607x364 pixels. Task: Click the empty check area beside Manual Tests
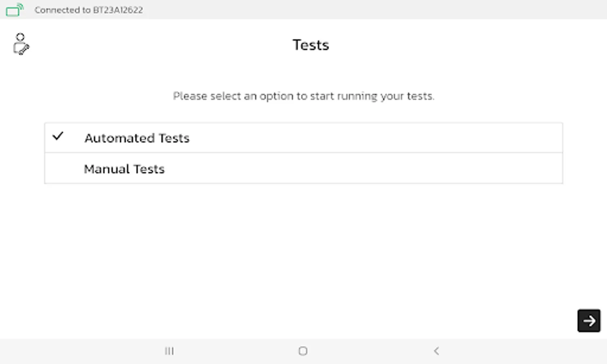58,169
